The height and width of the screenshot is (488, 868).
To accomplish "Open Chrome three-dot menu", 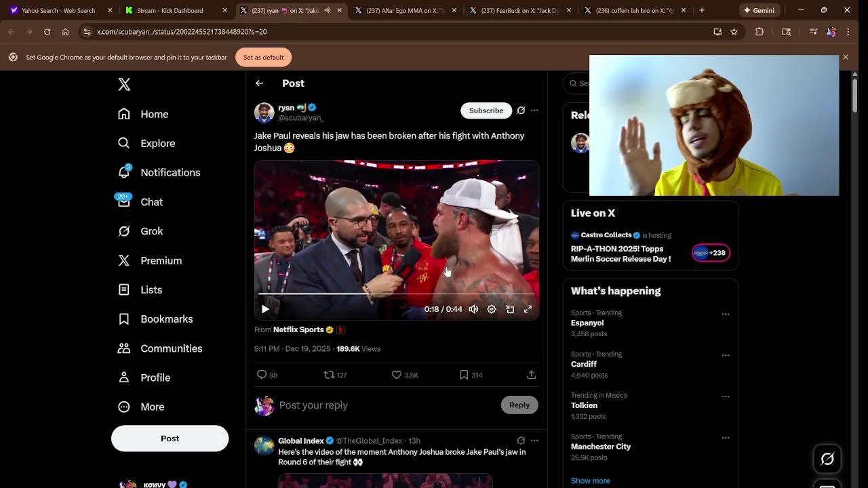I will pos(848,32).
